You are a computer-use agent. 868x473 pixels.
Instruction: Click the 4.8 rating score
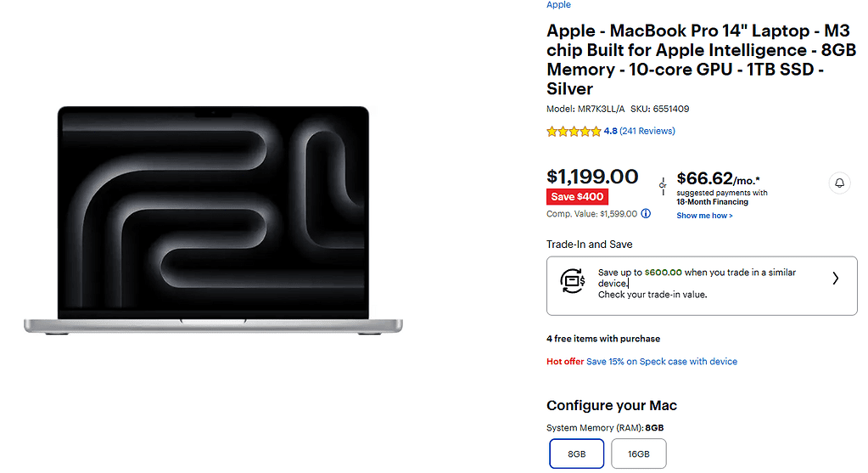(610, 132)
